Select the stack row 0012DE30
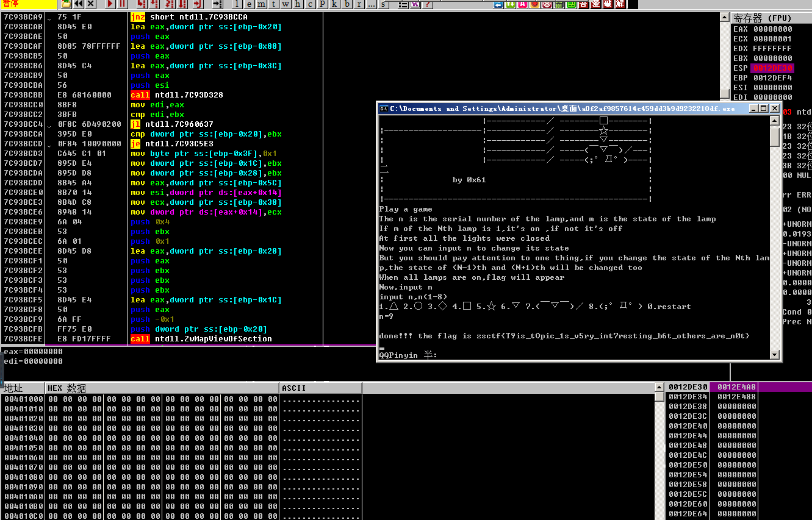The height and width of the screenshot is (520, 812). coord(739,387)
